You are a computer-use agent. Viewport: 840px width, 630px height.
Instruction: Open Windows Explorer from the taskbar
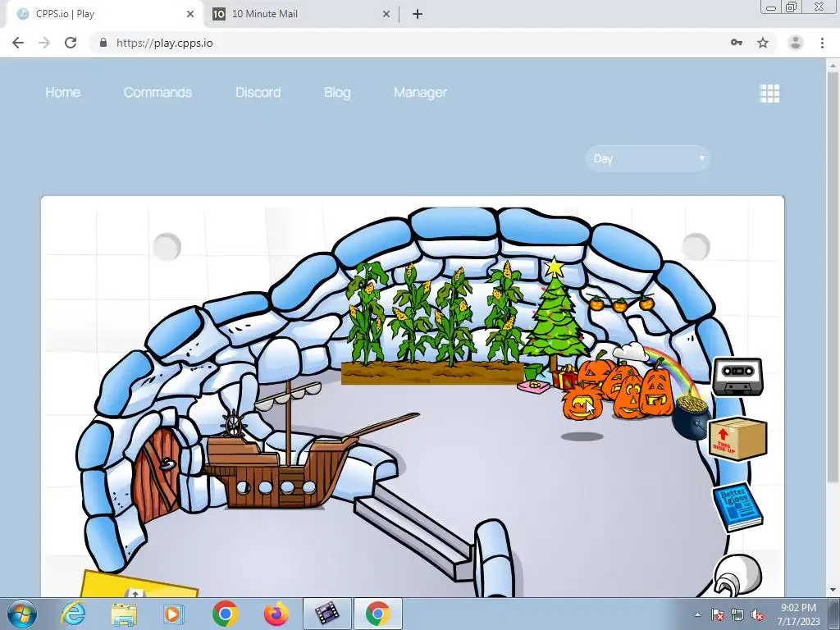click(124, 614)
